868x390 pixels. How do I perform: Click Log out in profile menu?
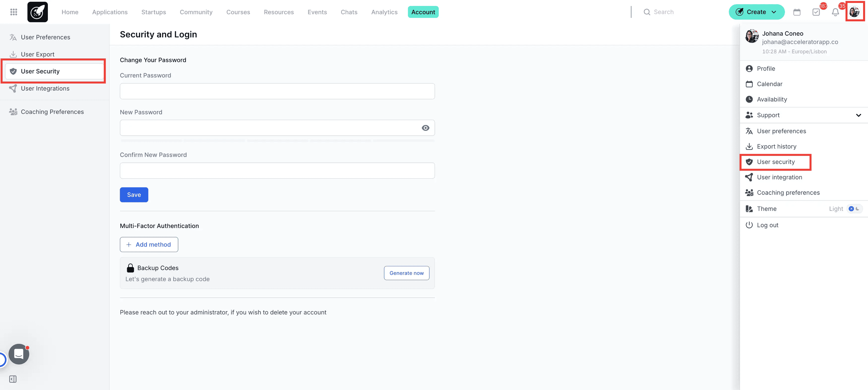(x=767, y=225)
